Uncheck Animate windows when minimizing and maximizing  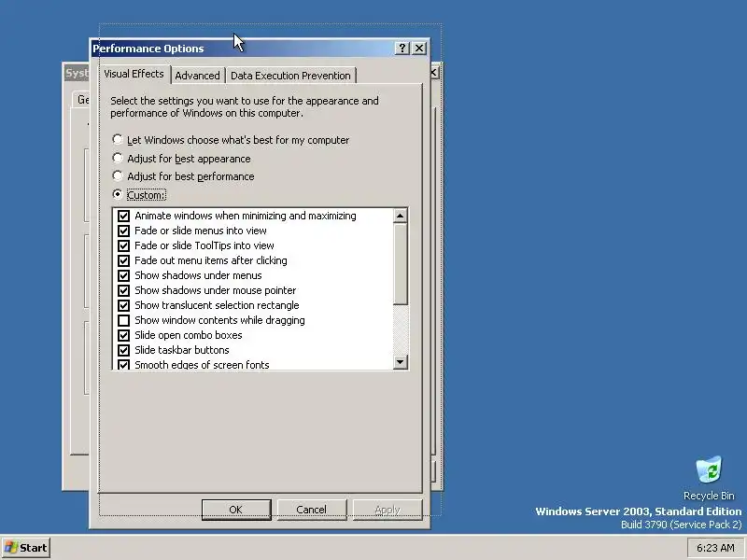pos(124,216)
